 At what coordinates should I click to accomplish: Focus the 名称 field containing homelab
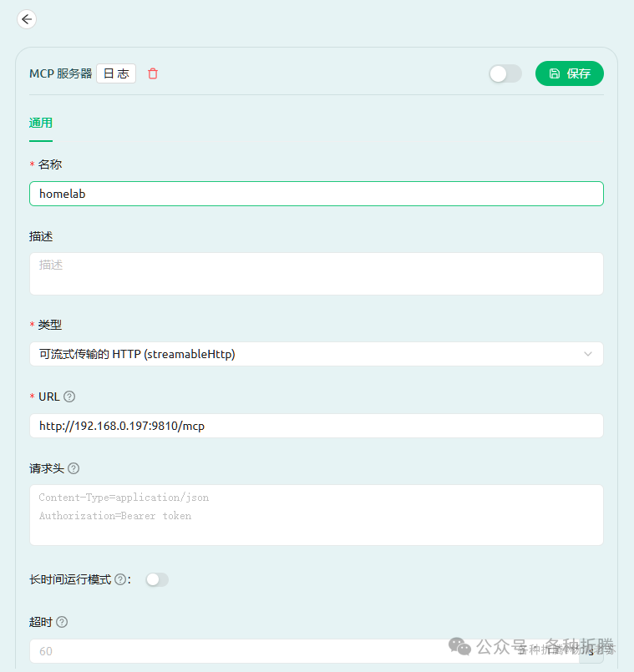tap(317, 194)
